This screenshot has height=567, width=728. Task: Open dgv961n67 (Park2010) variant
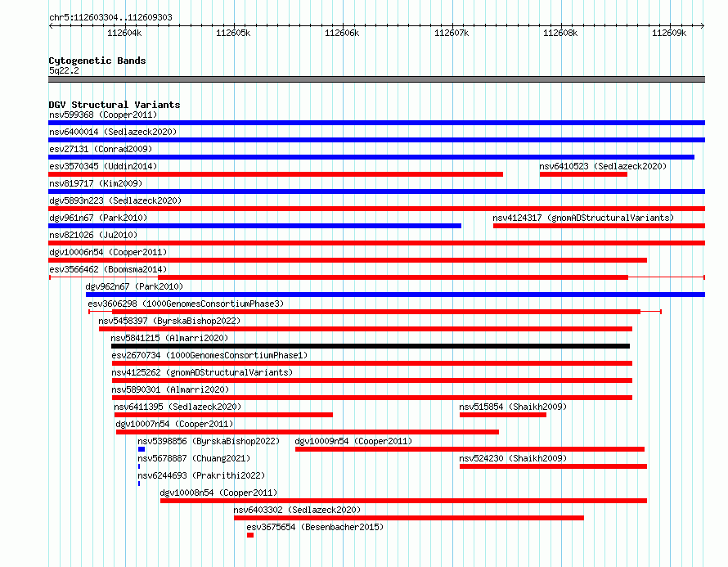coord(98,218)
